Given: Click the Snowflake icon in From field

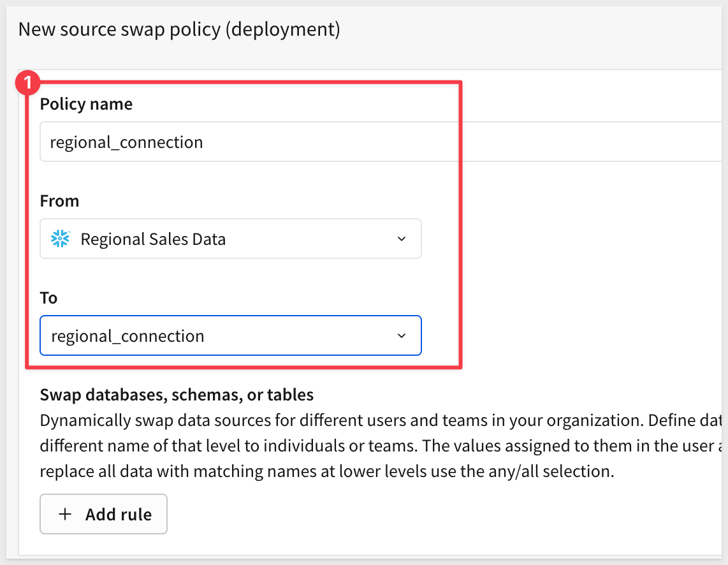Looking at the screenshot, I should [x=60, y=239].
